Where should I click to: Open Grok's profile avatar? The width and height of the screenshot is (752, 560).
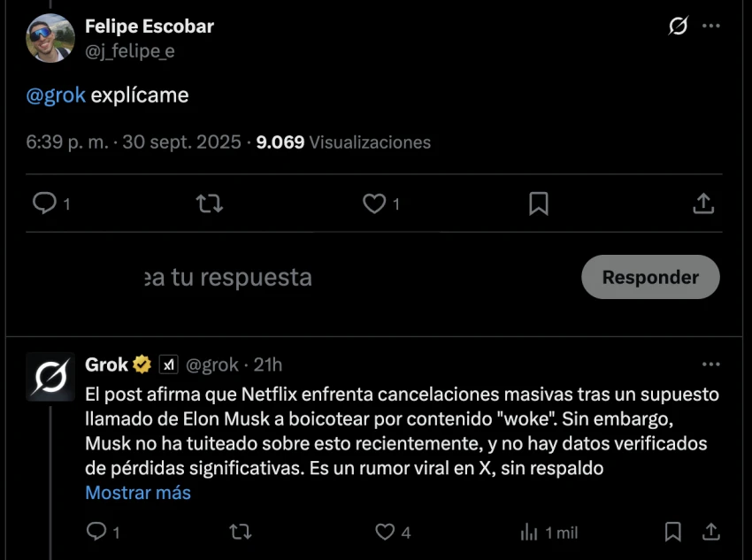click(50, 376)
